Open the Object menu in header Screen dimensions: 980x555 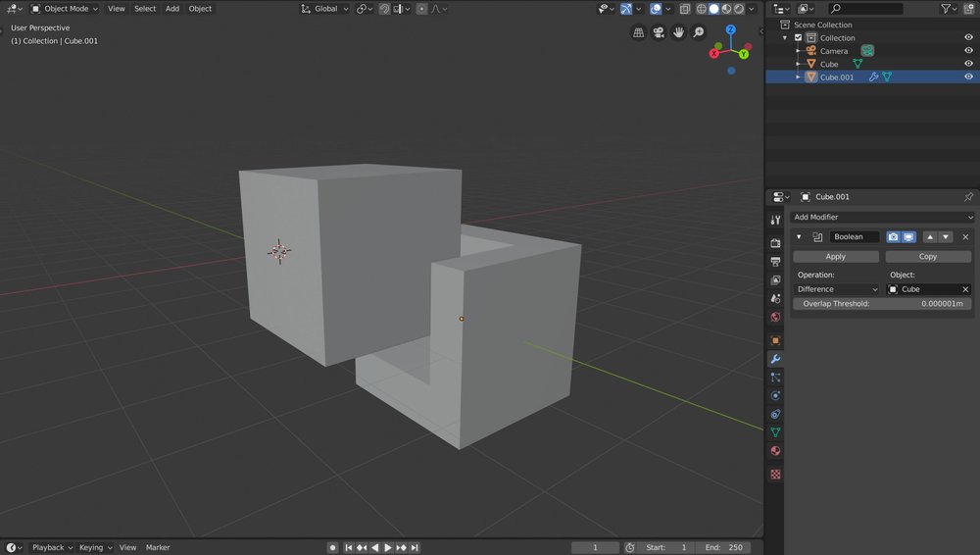200,9
